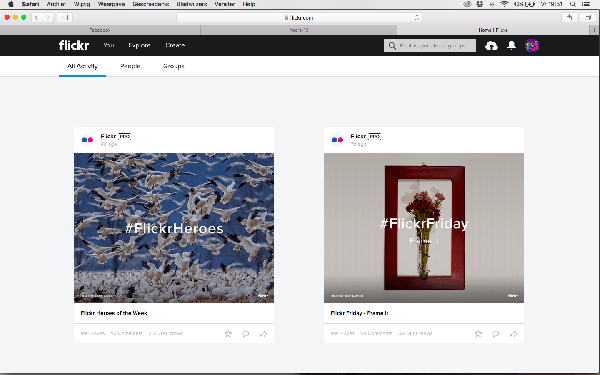Screen dimensions: 600x375
Task: Open the Apple menu
Action: [x=11, y=4]
